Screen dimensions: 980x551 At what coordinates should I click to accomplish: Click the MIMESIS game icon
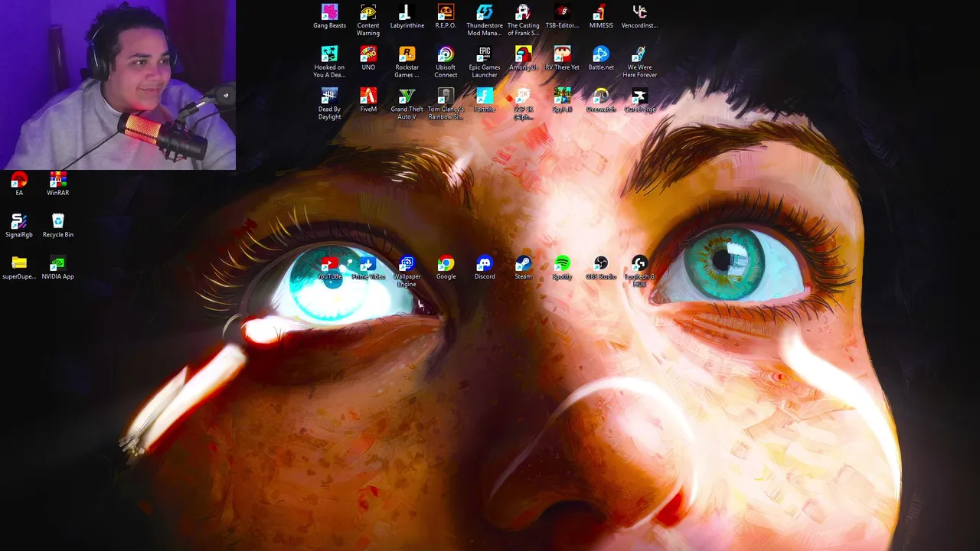click(601, 17)
